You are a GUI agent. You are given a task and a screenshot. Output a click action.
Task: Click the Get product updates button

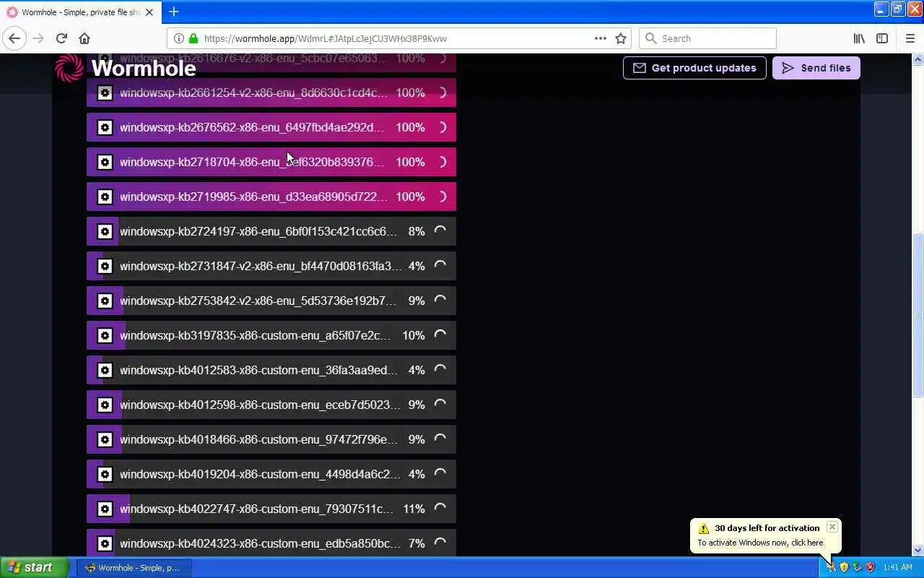pos(694,68)
